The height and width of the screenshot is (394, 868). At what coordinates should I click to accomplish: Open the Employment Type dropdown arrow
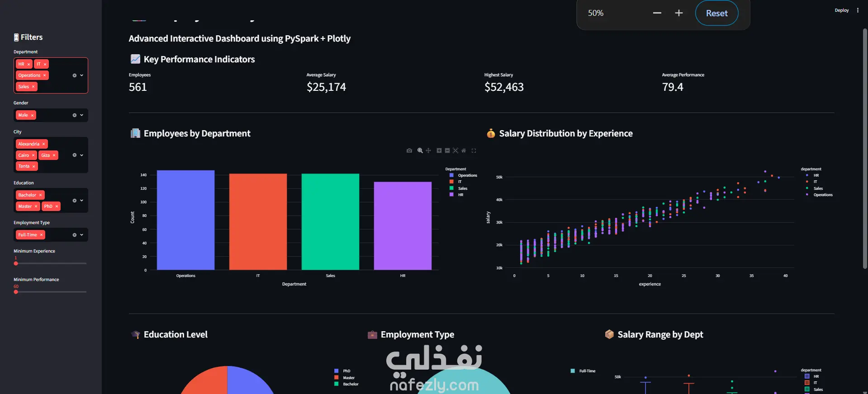click(x=82, y=235)
